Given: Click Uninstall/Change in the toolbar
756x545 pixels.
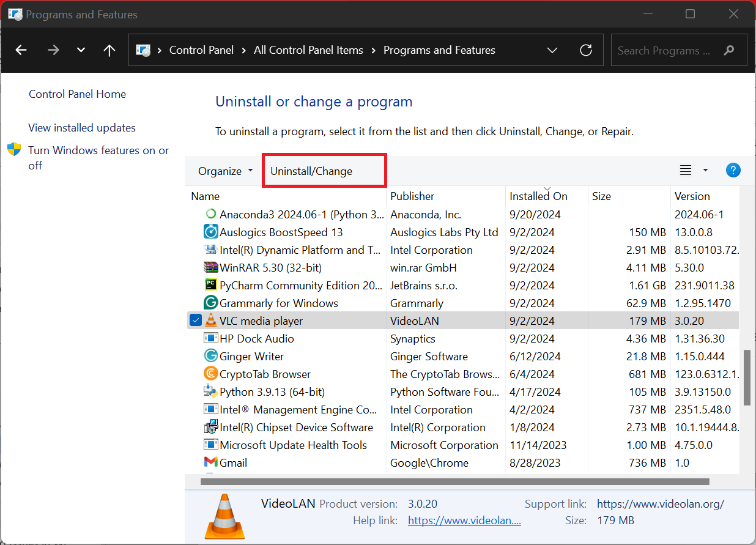Looking at the screenshot, I should click(311, 171).
